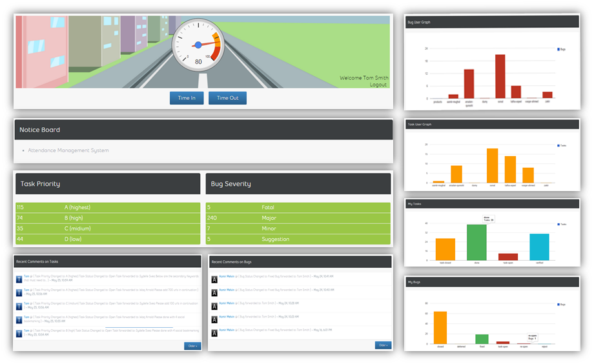Click the green fixed bar in My Bugs

[x=482, y=339]
